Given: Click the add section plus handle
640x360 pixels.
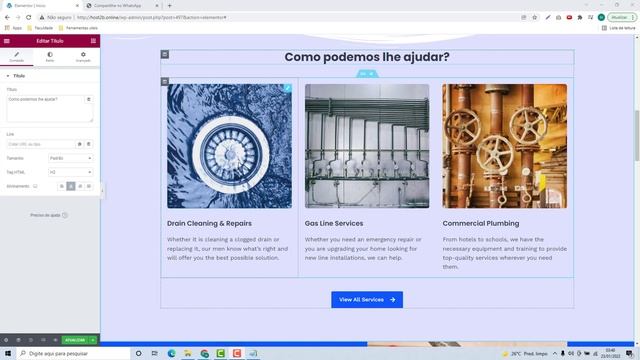Looking at the screenshot, I should tap(362, 73).
